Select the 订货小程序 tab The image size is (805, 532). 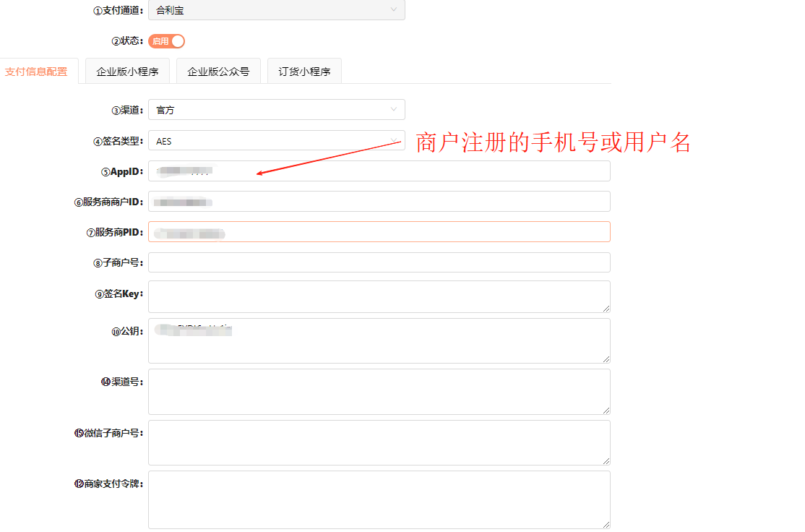(x=304, y=72)
